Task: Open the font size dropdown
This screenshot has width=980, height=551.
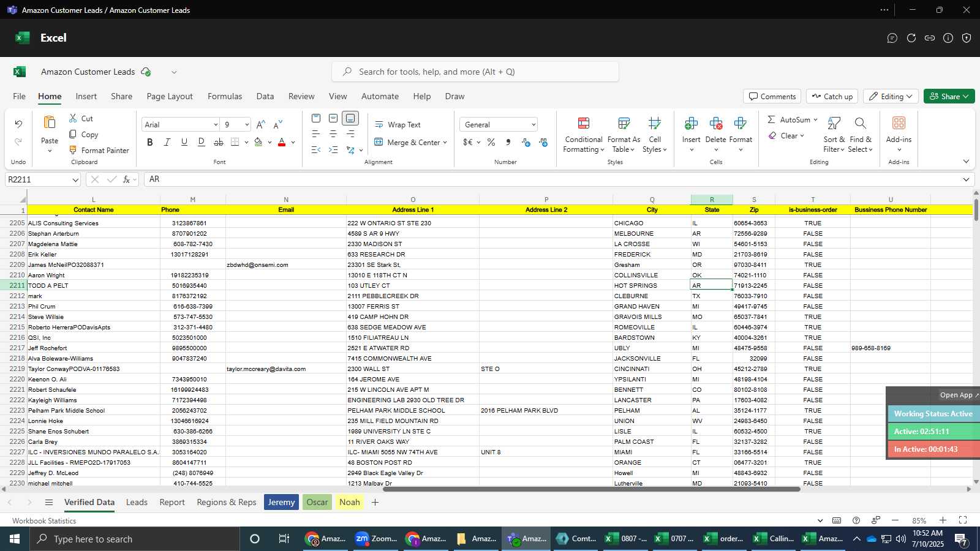Action: [247, 124]
